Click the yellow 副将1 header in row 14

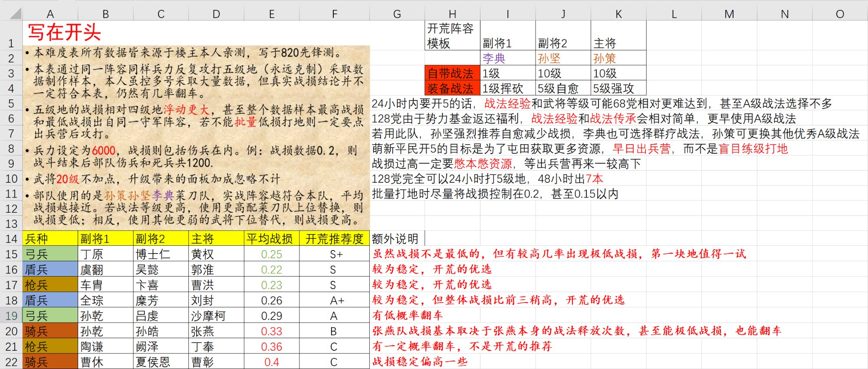(x=105, y=239)
